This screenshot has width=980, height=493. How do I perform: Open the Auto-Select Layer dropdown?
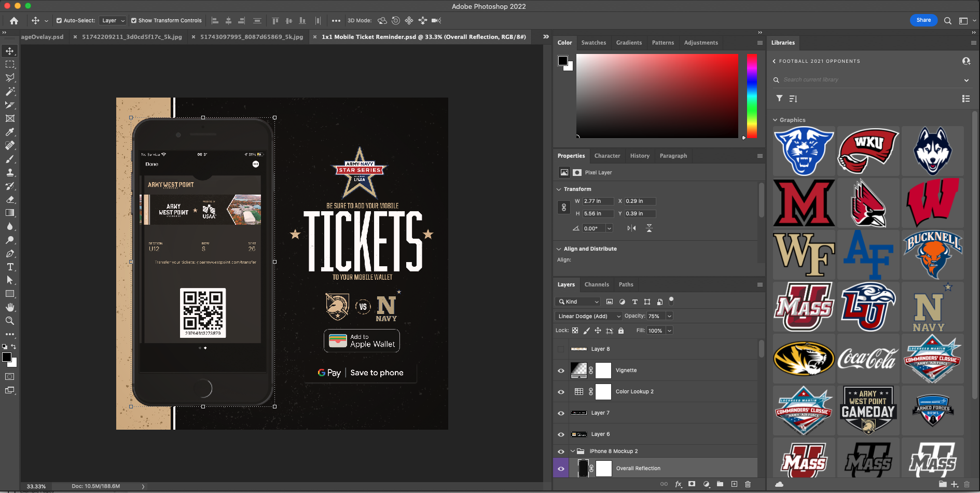(113, 21)
